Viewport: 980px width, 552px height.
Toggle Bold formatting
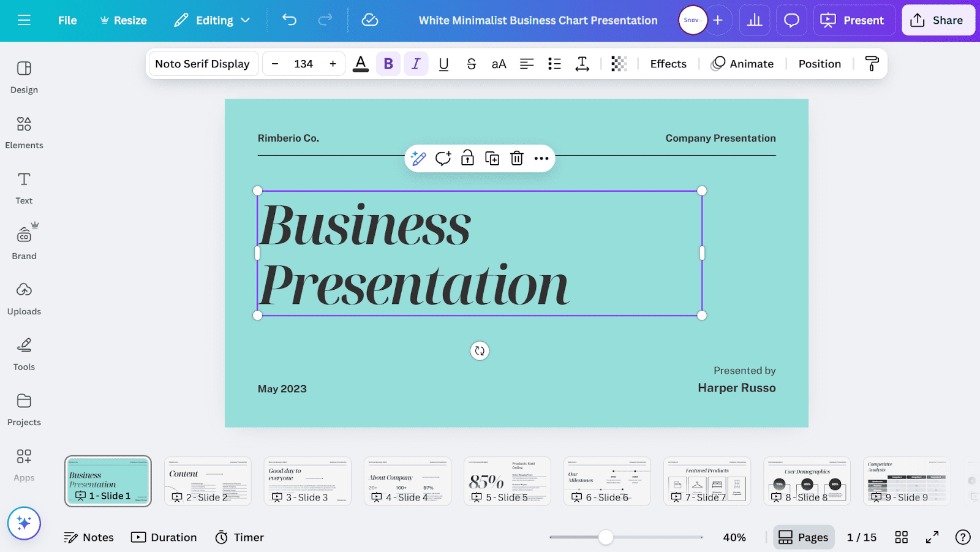pyautogui.click(x=388, y=64)
